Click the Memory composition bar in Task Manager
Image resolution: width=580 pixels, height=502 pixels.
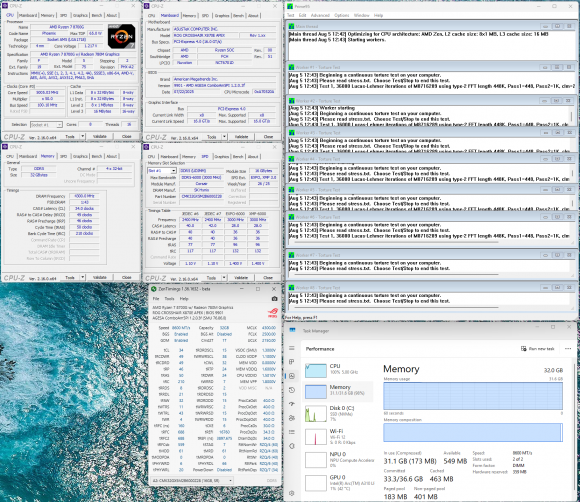point(473,432)
